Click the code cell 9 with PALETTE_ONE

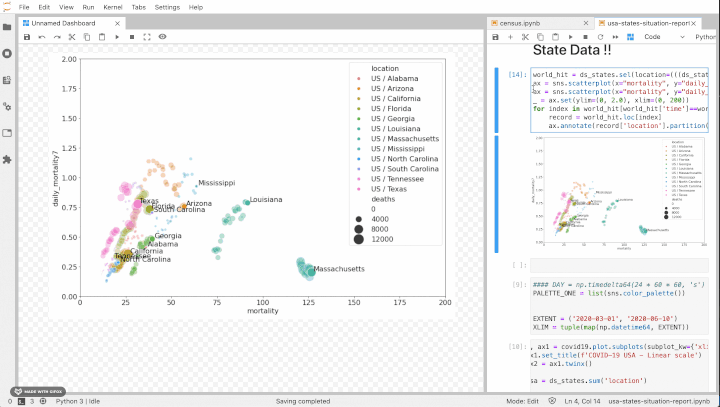click(619, 306)
